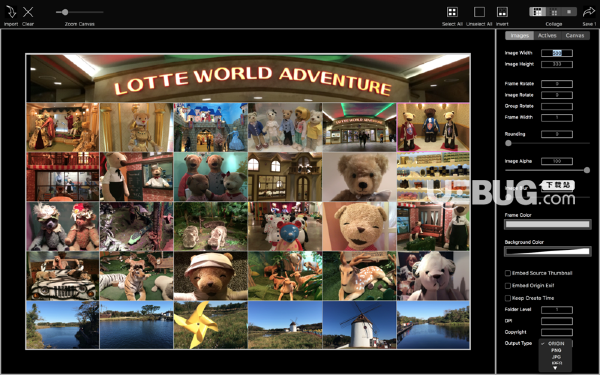Click the Image Alpha value field
Image resolution: width=600 pixels, height=375 pixels.
click(x=557, y=161)
